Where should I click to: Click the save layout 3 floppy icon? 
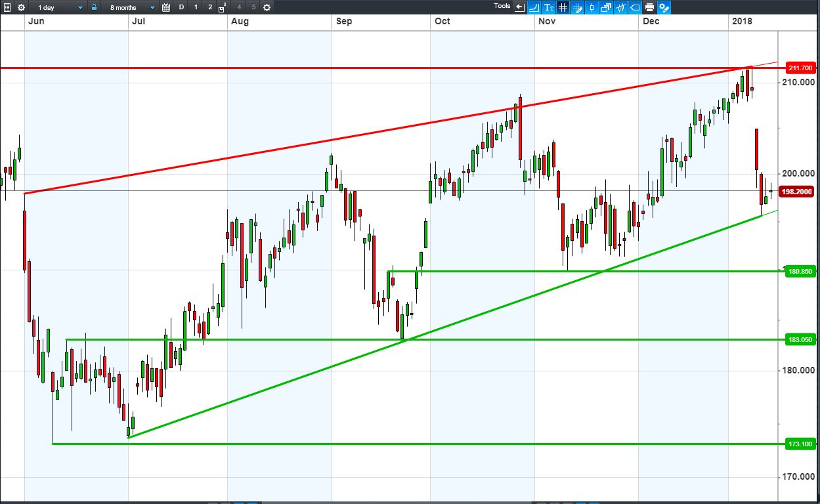pyautogui.click(x=223, y=7)
